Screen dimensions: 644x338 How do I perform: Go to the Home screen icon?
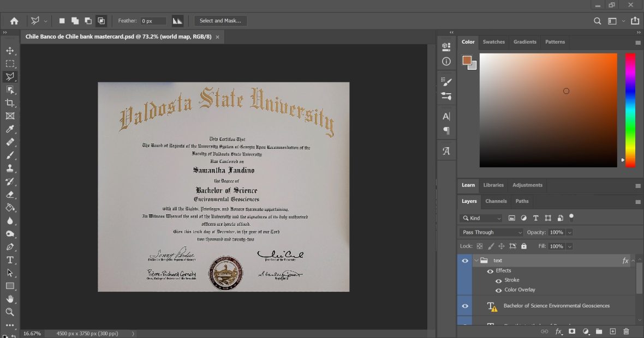(14, 21)
